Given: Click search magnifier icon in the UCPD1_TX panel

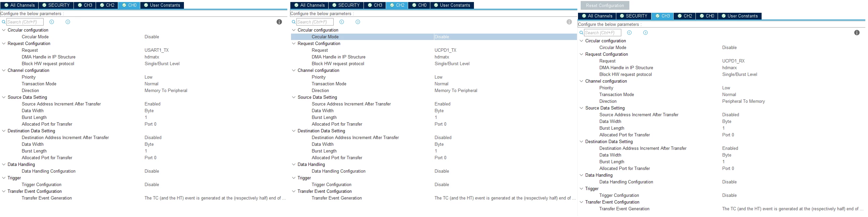Looking at the screenshot, I should [x=293, y=22].
